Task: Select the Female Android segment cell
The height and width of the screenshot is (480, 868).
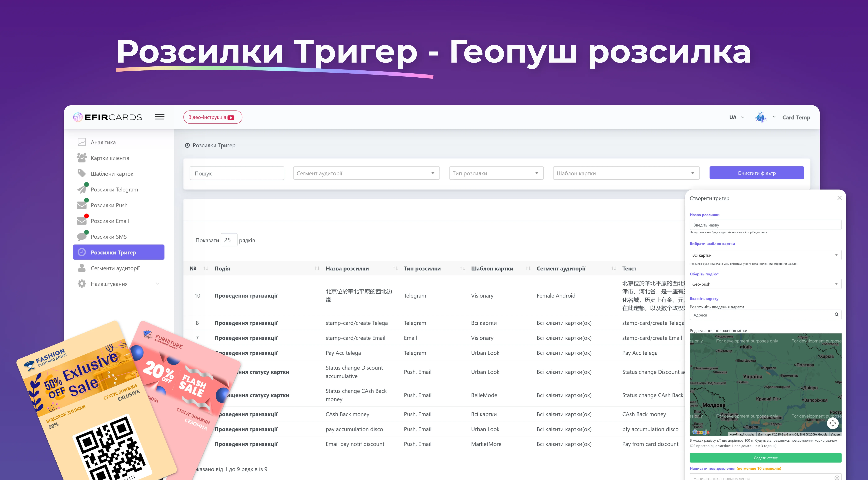Action: [556, 296]
